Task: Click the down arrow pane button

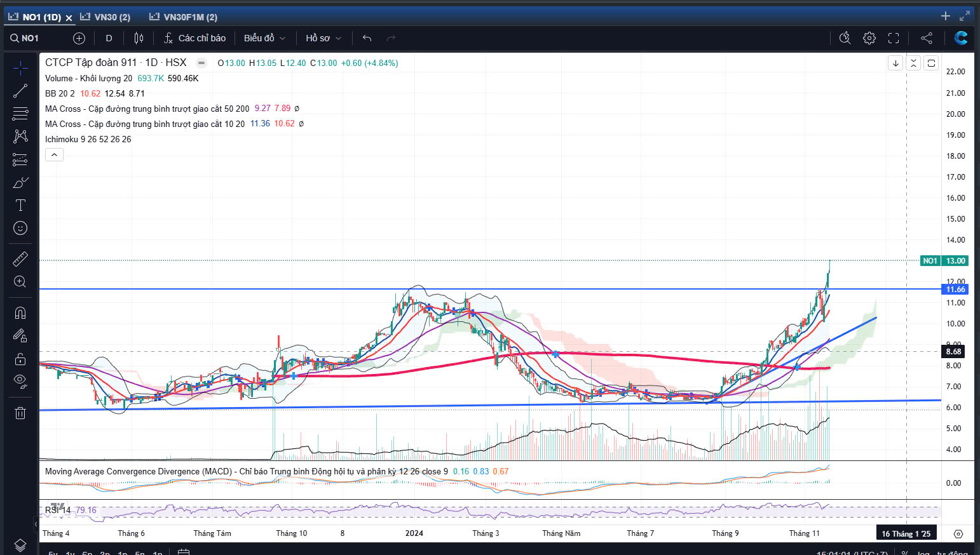Action: (895, 63)
